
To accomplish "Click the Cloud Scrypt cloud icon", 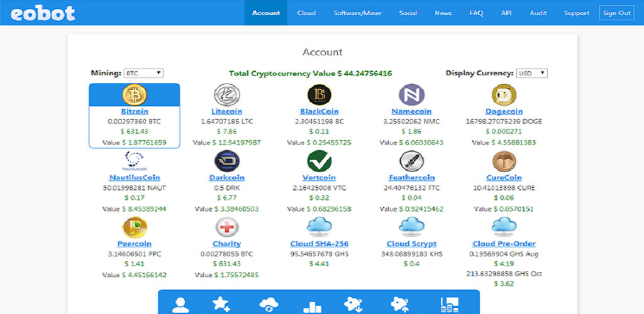I will coord(411,227).
